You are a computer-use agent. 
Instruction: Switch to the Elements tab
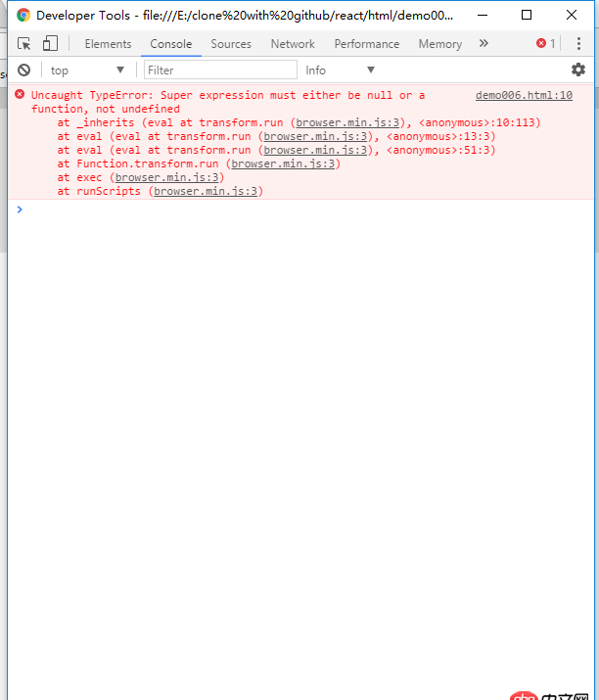coord(108,44)
